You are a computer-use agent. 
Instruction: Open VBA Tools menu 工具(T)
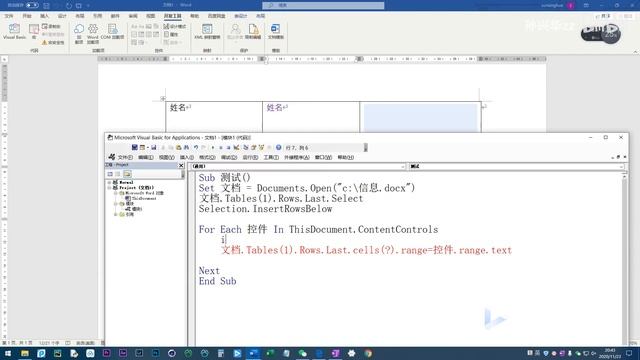[x=271, y=157]
